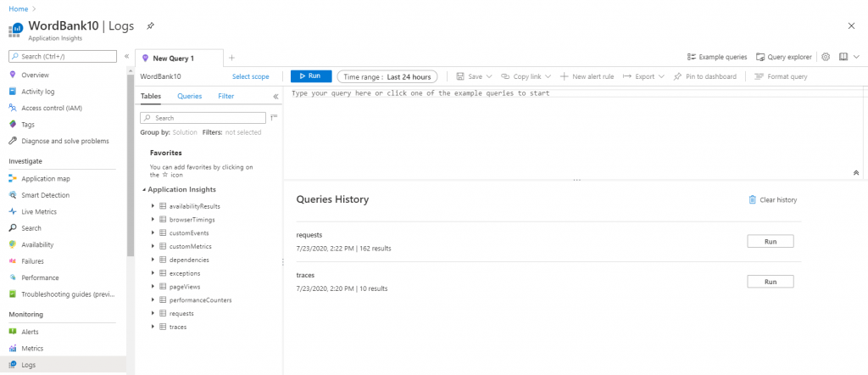Click Clear history

773,200
